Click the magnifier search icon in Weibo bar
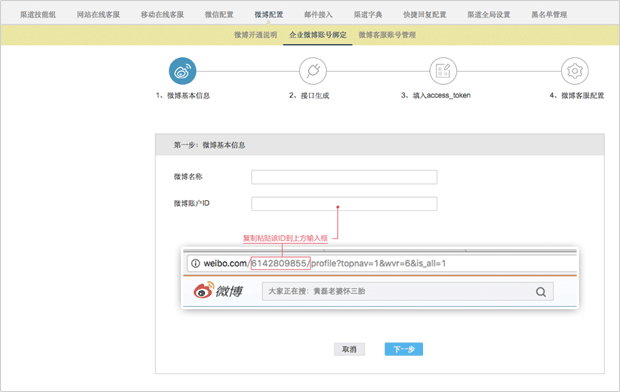The height and width of the screenshot is (392, 620). coord(541,292)
